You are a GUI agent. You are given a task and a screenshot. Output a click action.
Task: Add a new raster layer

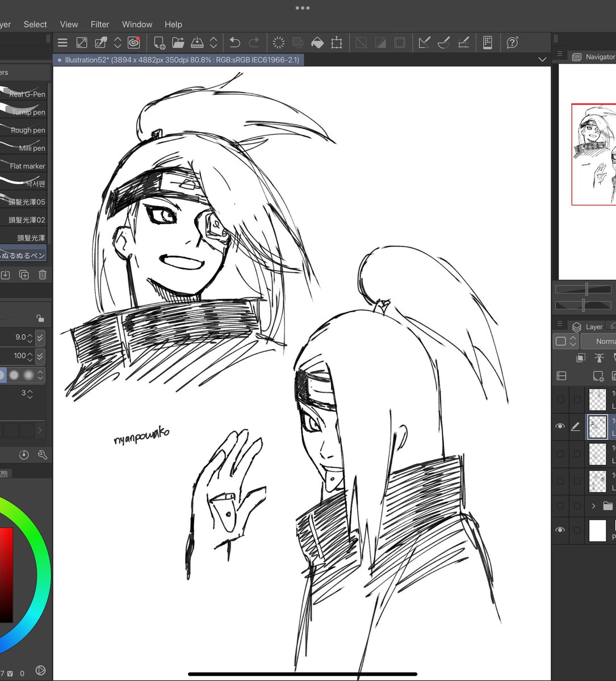(x=598, y=376)
